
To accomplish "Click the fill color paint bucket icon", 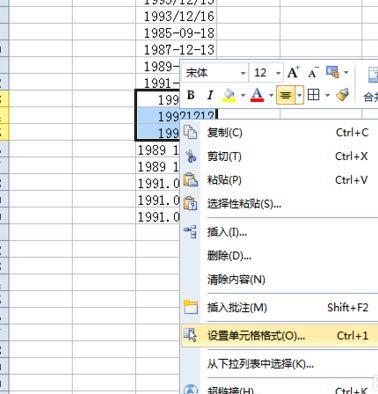I will pyautogui.click(x=229, y=95).
